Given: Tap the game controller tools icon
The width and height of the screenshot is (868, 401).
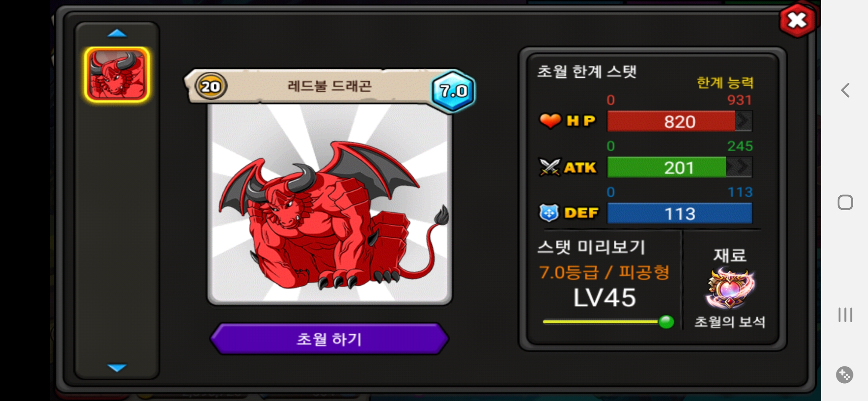Looking at the screenshot, I should (845, 375).
